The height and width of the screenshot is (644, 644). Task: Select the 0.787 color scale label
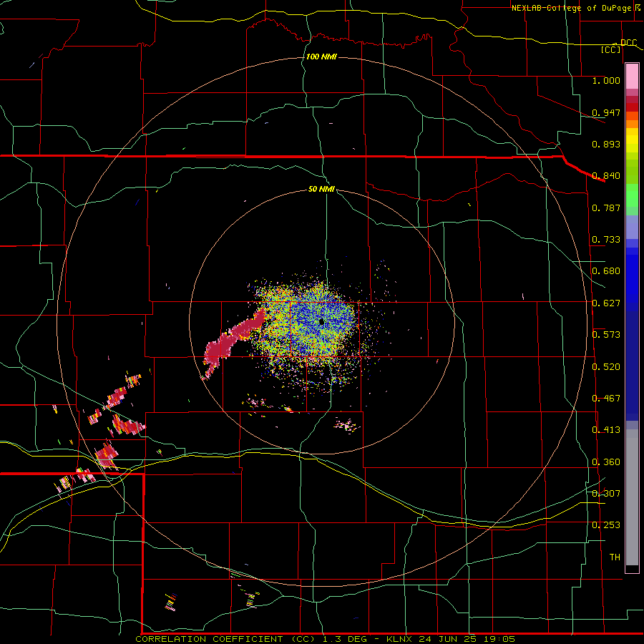point(606,208)
